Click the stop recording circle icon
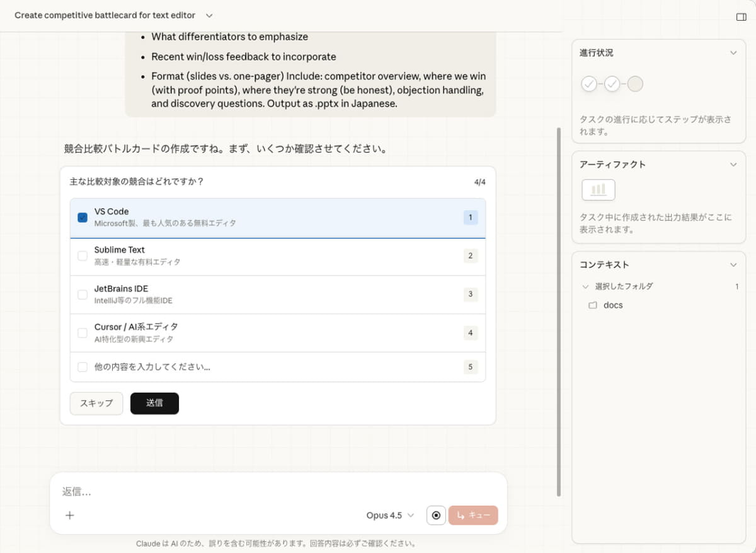This screenshot has width=756, height=553. click(436, 515)
